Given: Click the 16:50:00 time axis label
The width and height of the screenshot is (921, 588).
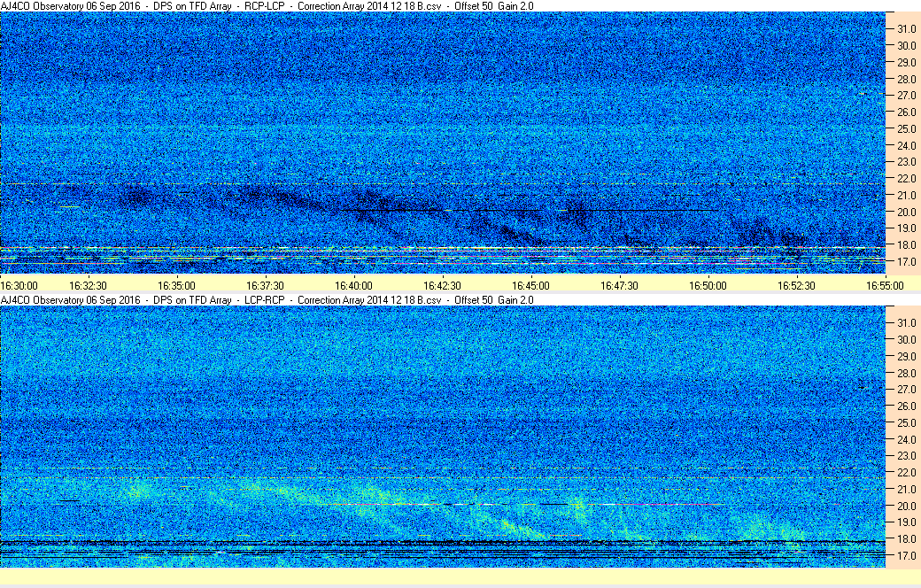Looking at the screenshot, I should click(708, 286).
